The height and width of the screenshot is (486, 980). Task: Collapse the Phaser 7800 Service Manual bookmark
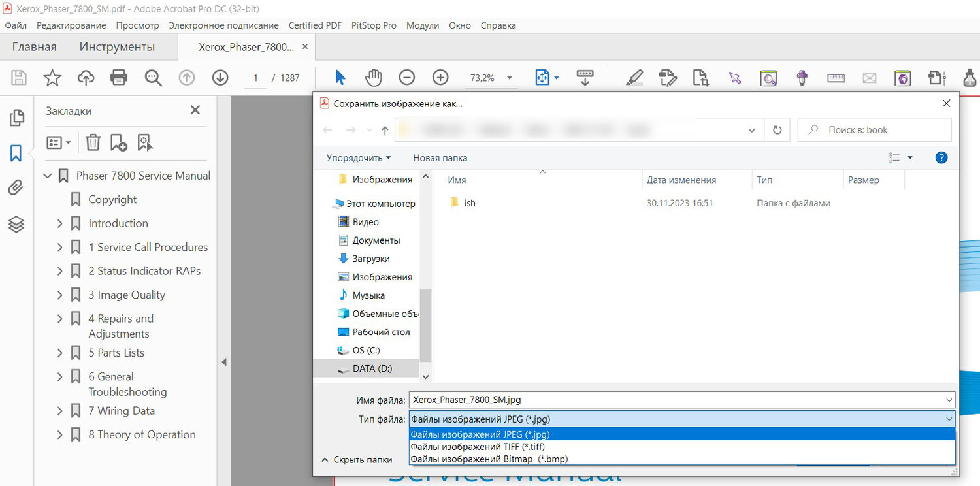47,176
